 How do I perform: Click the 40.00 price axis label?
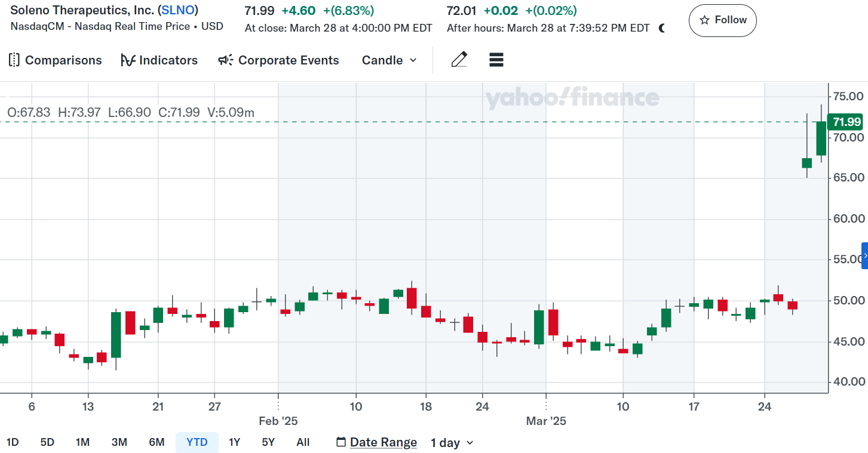848,382
